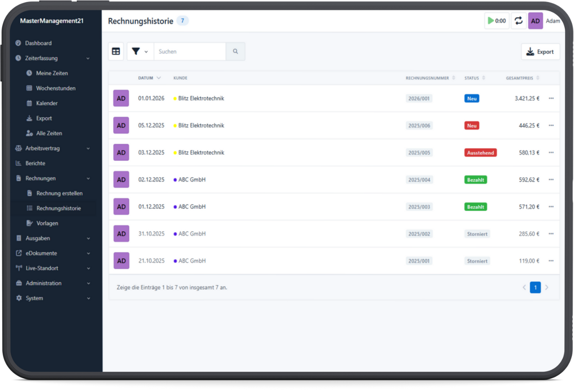Screen dimensions: 574x392
Task: Click the magnifier search button
Action: pyautogui.click(x=235, y=52)
